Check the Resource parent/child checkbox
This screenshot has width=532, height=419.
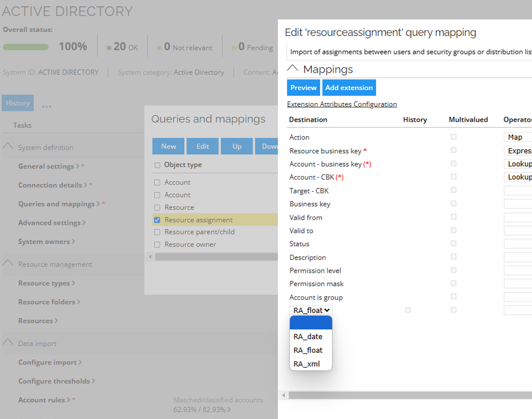pos(157,232)
